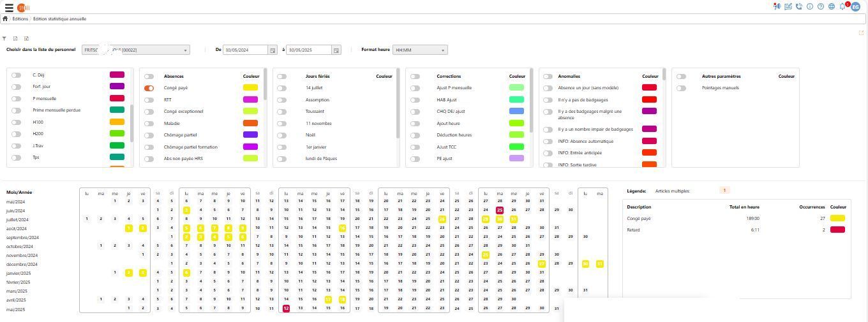Open the personnel list dropdown
The width and height of the screenshot is (868, 322).
pos(136,50)
